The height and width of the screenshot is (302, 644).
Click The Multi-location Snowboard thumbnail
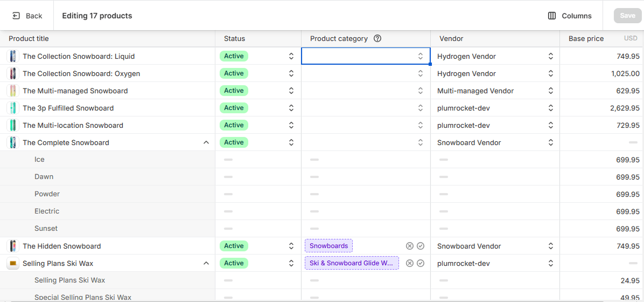click(13, 125)
